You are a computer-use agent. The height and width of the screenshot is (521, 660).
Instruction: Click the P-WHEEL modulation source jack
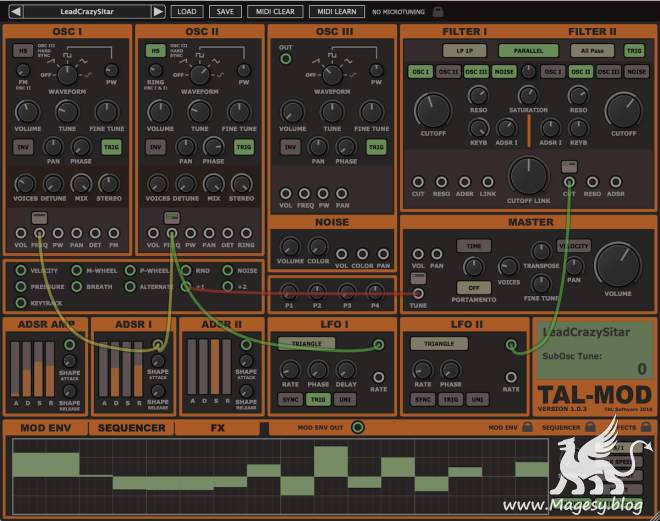point(130,270)
